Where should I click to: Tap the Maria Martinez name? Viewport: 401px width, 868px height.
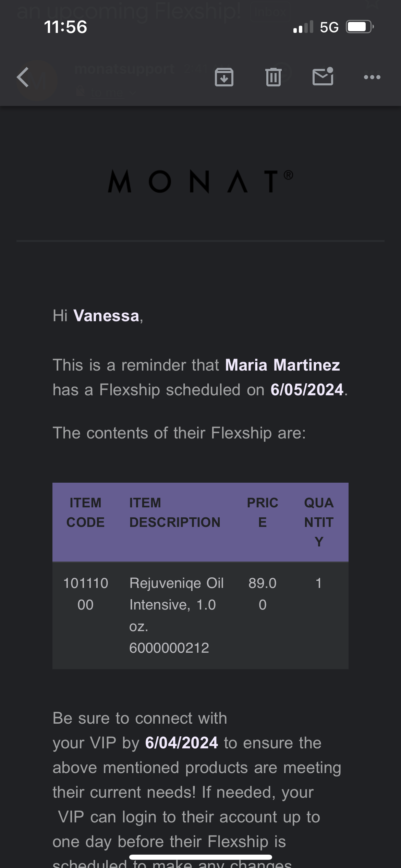click(282, 365)
